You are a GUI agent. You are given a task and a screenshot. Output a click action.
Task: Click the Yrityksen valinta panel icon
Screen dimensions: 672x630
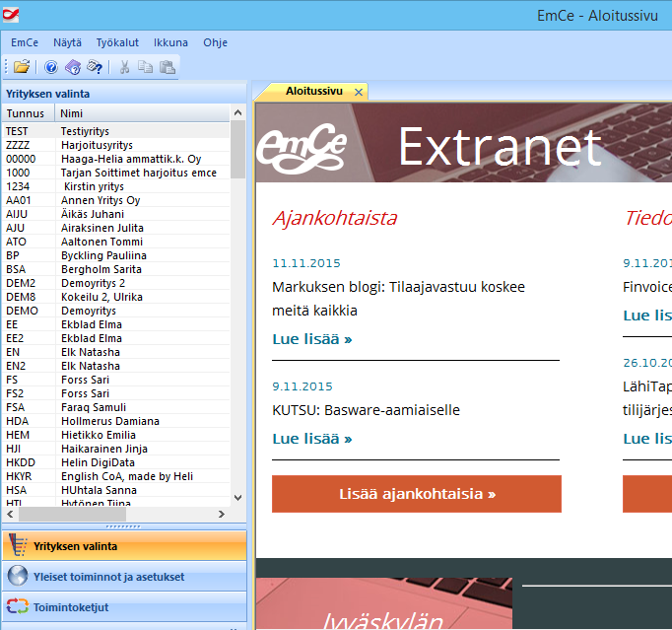click(18, 545)
